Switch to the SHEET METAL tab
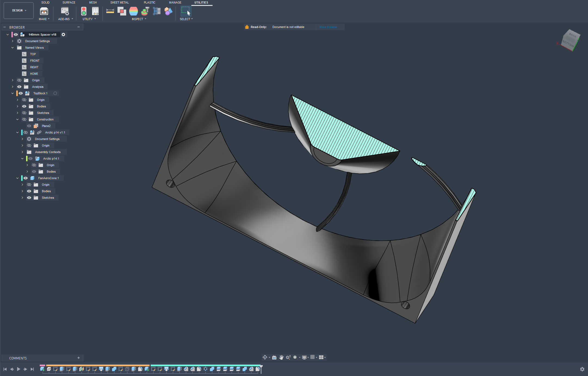 pyautogui.click(x=119, y=2)
